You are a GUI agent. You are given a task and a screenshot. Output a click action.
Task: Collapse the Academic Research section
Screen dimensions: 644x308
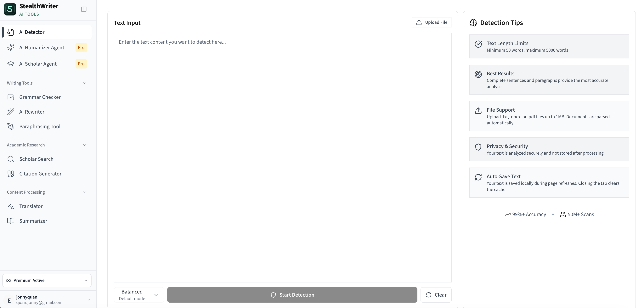(84, 145)
